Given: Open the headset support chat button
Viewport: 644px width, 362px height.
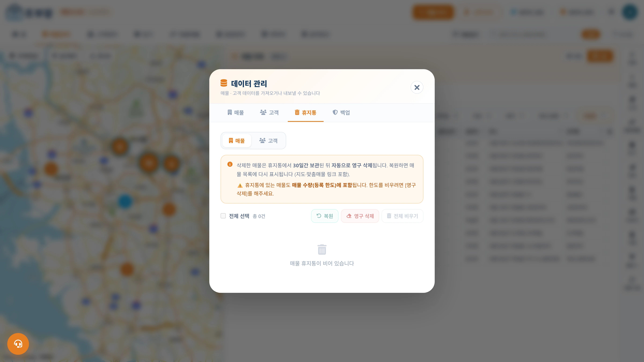Looking at the screenshot, I should click(x=18, y=344).
